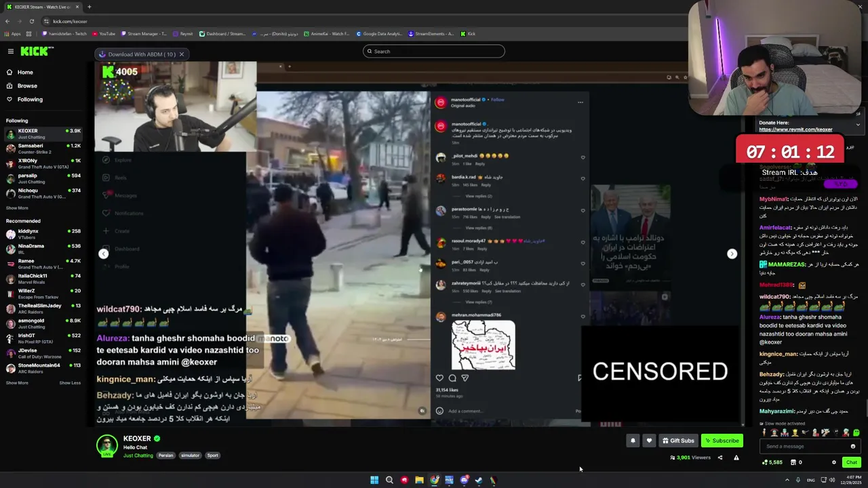
Task: Go to the previous Instagram post arrow
Action: click(x=103, y=253)
